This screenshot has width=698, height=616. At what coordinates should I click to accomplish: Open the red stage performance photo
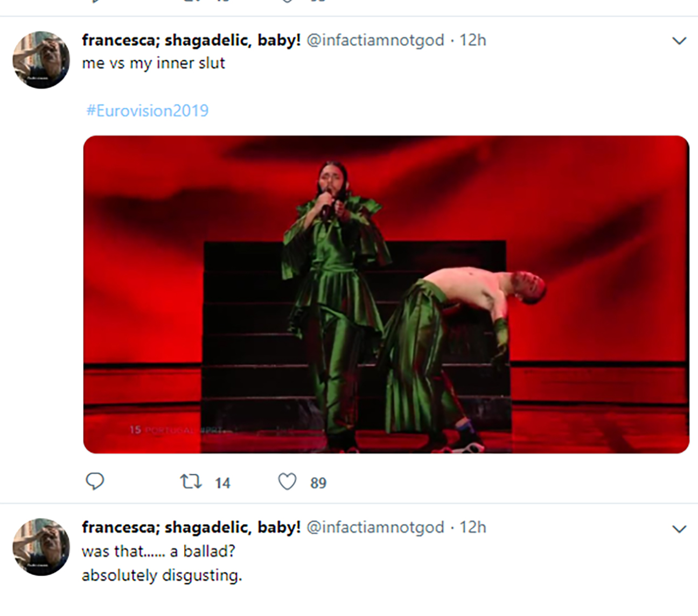(386, 295)
